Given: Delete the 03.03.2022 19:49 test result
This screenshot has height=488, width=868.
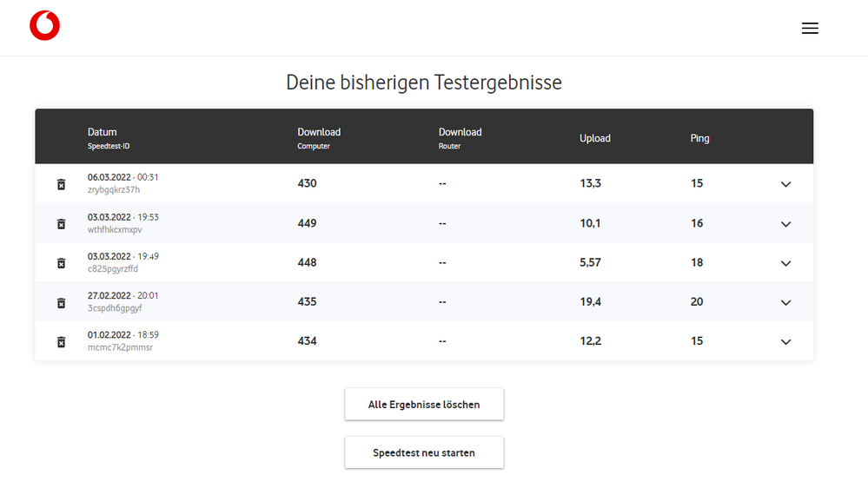Looking at the screenshot, I should [61, 263].
